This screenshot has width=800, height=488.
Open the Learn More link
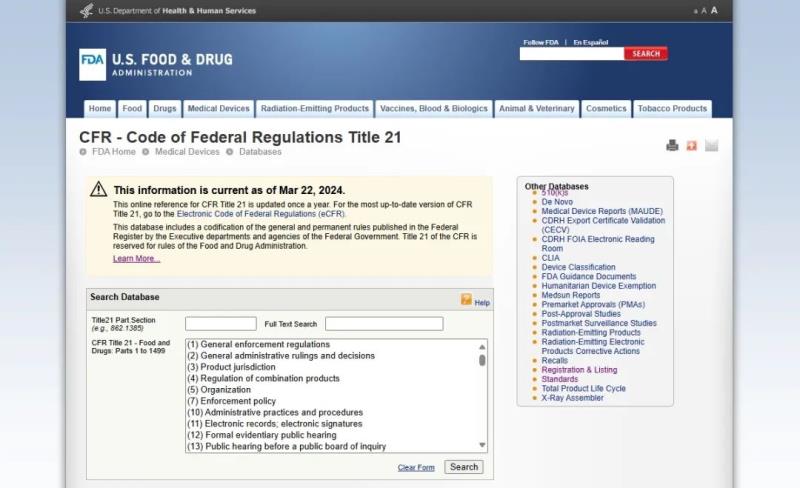pos(136,259)
